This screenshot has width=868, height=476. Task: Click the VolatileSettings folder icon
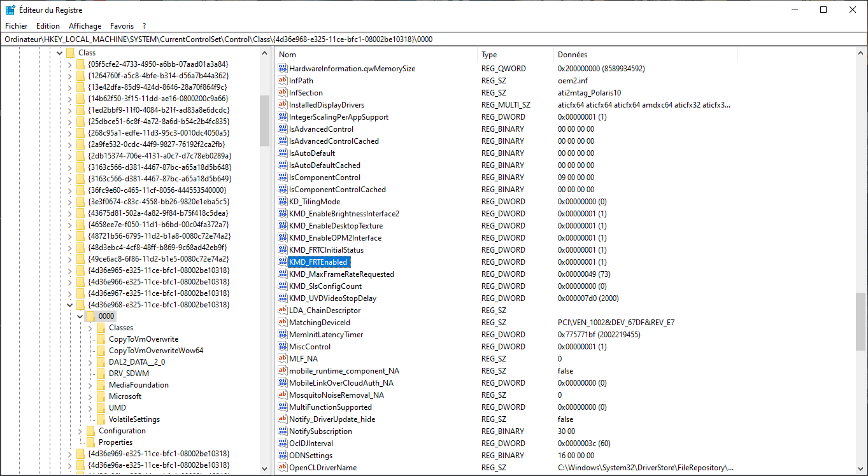101,419
